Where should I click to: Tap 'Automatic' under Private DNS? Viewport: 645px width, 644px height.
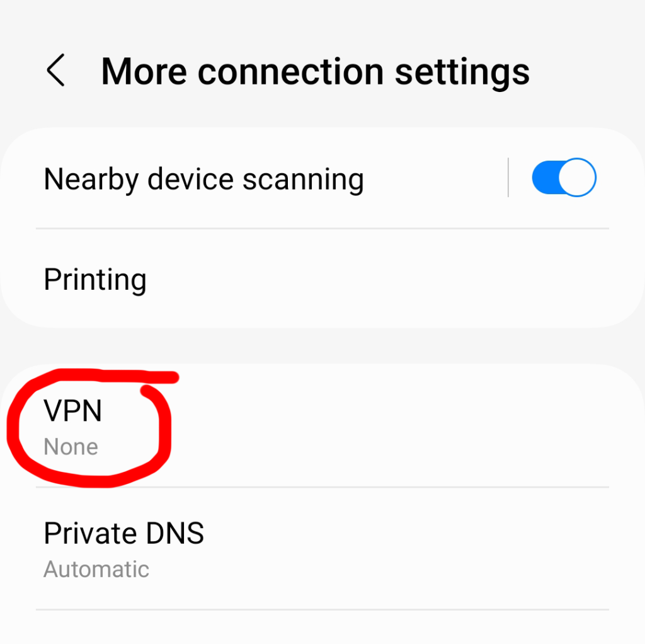96,570
